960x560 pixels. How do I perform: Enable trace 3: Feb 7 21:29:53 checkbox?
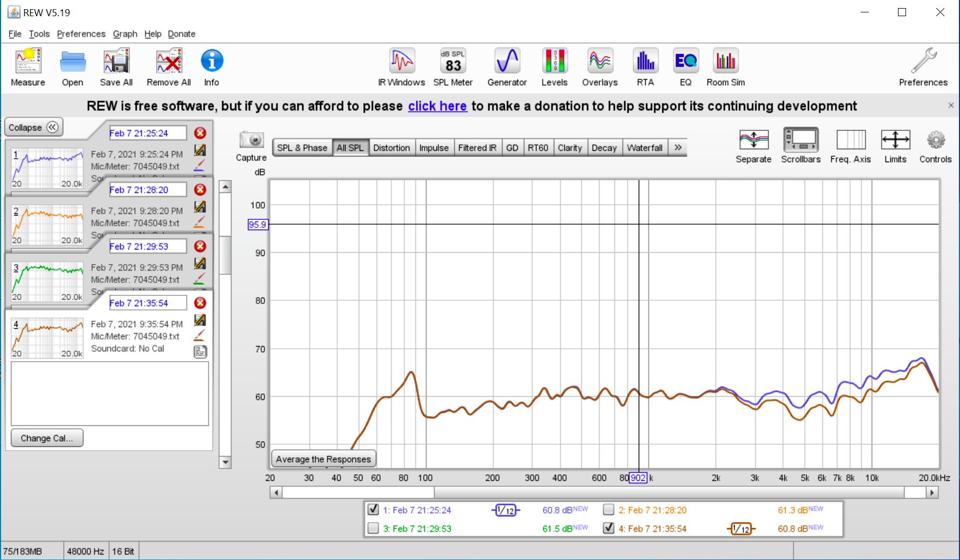[373, 528]
